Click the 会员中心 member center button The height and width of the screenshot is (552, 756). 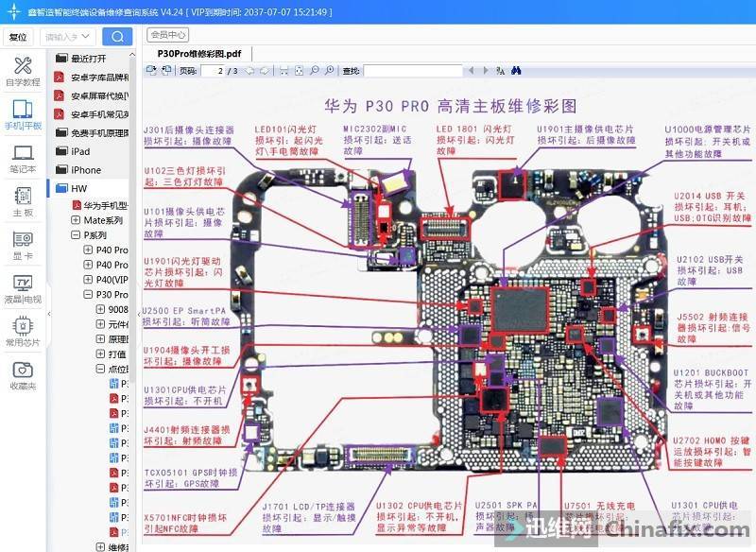coord(169,35)
